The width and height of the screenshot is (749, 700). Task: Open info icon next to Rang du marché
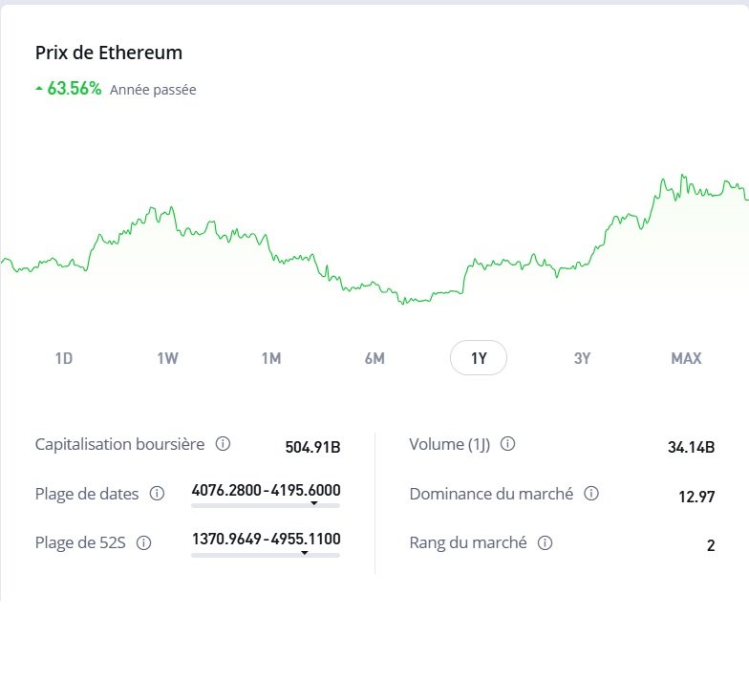(545, 542)
